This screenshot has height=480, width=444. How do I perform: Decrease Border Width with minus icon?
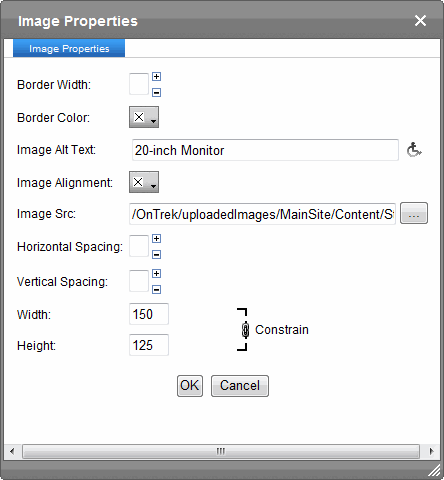tap(156, 92)
